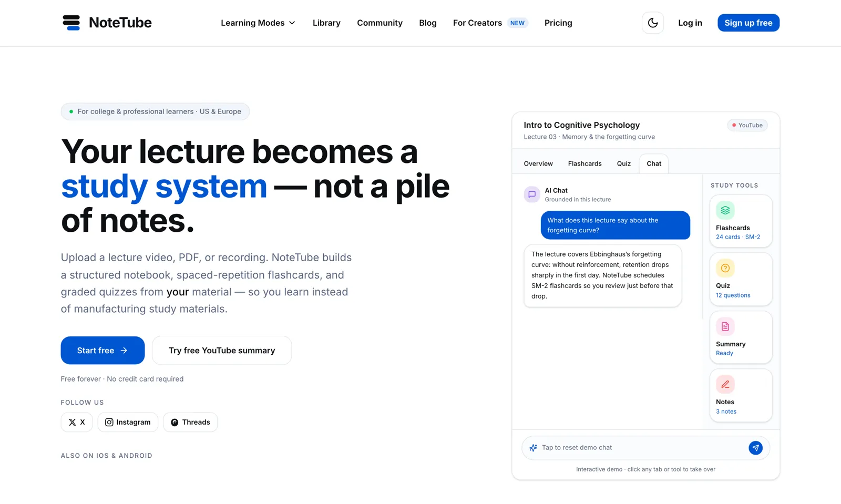
Task: Open the Blog link
Action: (428, 23)
